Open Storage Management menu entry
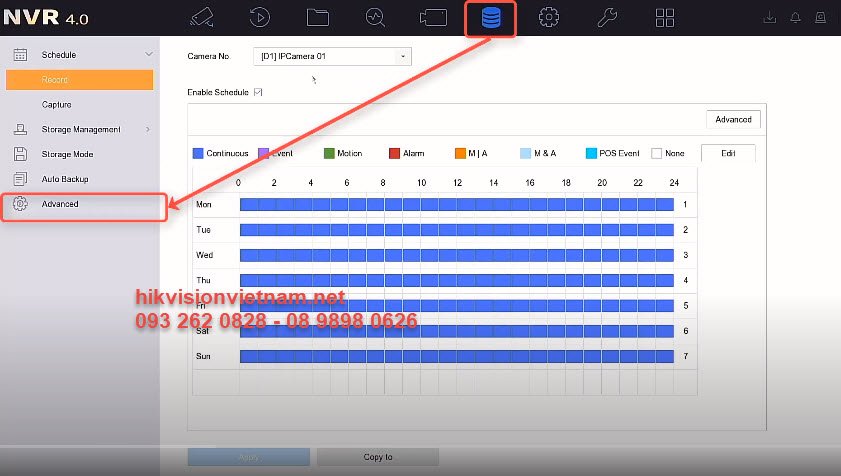841x476 pixels. [x=81, y=129]
